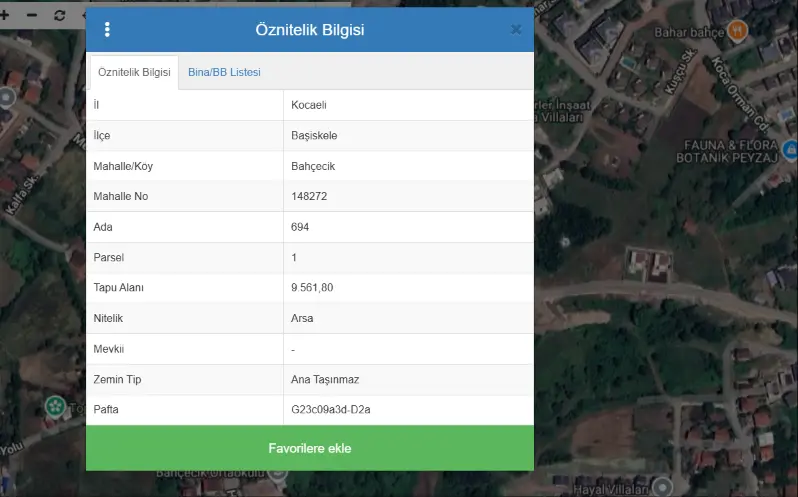The height and width of the screenshot is (497, 798).
Task: Click the Koca Orman Cd. street label
Action: (x=739, y=94)
